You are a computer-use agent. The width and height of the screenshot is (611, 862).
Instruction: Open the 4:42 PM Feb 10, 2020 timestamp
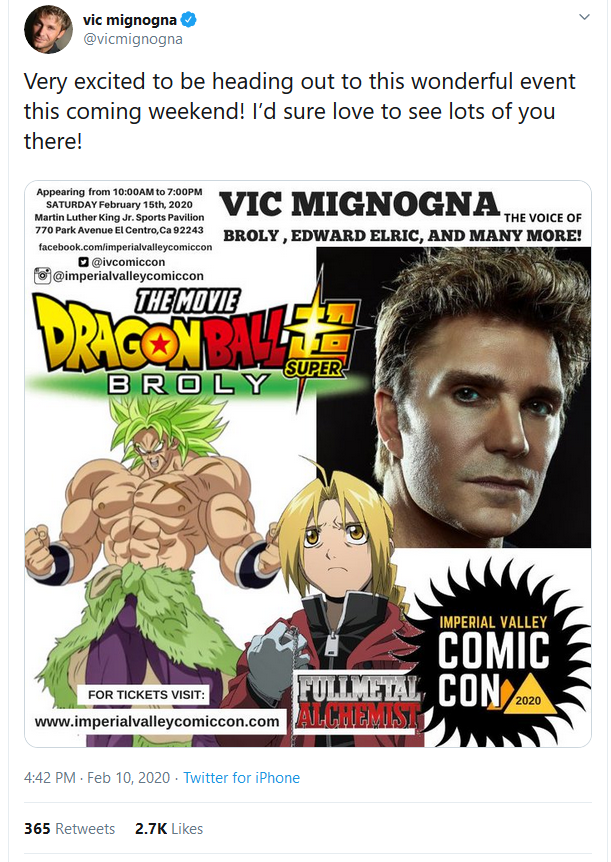pos(97,777)
